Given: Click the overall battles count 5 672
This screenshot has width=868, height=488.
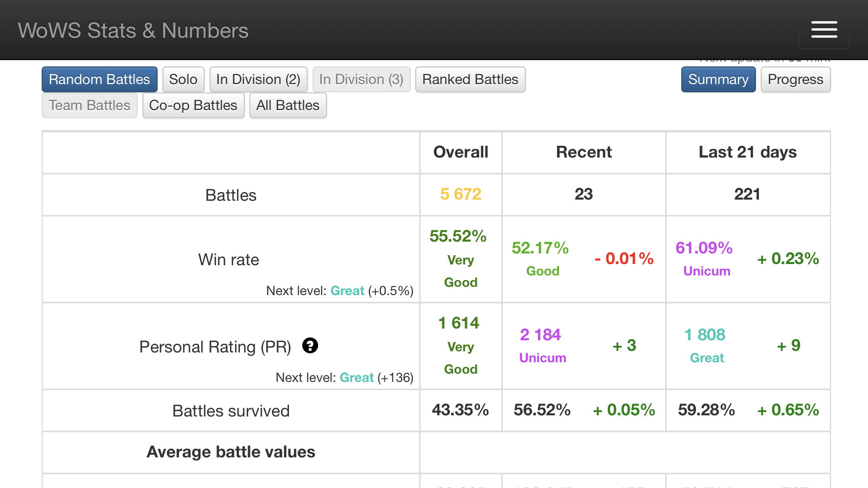Looking at the screenshot, I should (x=461, y=194).
